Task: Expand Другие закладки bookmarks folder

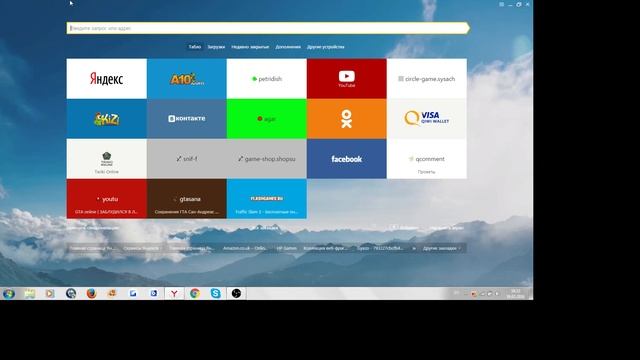Action: pos(442,248)
